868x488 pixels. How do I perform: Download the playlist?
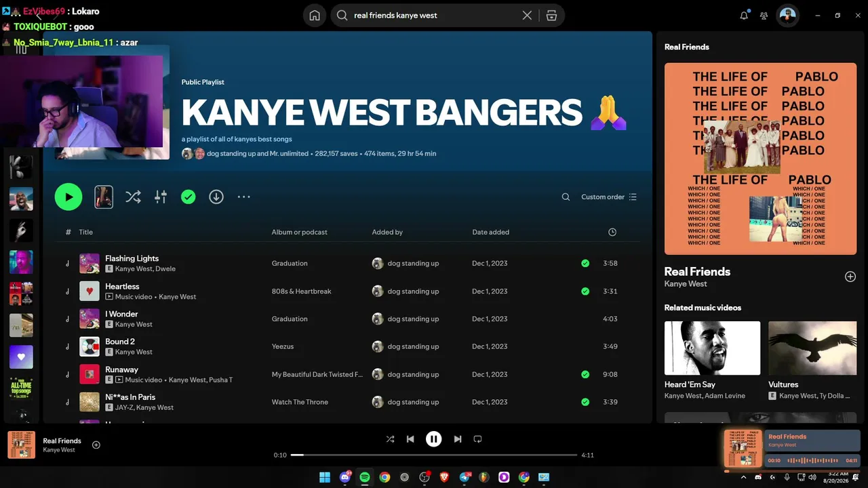click(x=216, y=197)
